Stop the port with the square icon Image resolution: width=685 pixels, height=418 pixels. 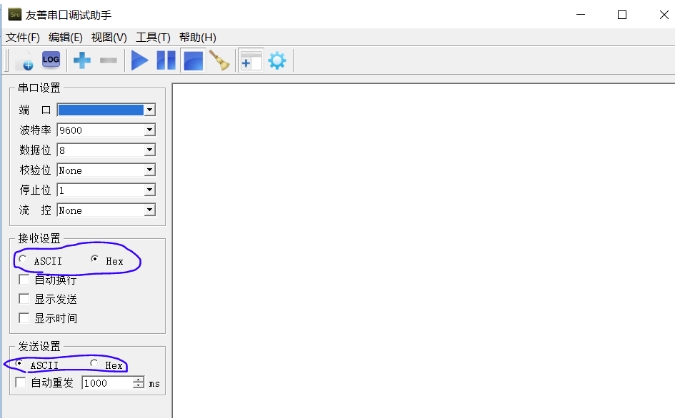coord(193,61)
